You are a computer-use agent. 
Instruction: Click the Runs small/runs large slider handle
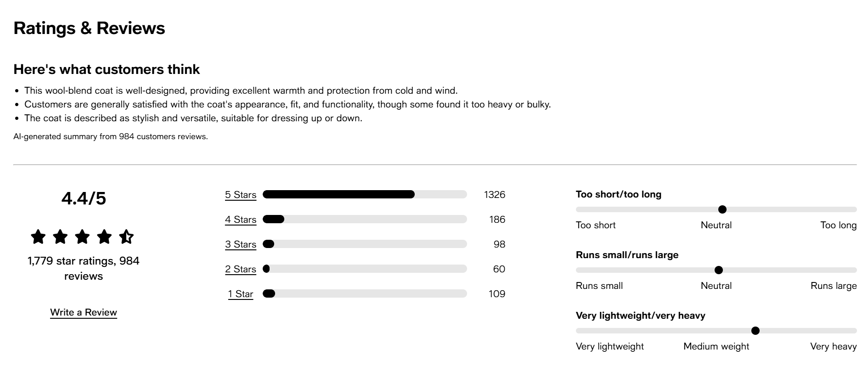click(719, 270)
